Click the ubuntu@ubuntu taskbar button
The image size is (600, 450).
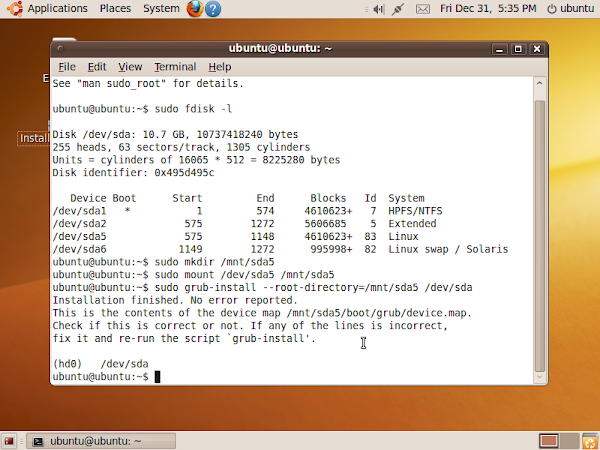101,441
